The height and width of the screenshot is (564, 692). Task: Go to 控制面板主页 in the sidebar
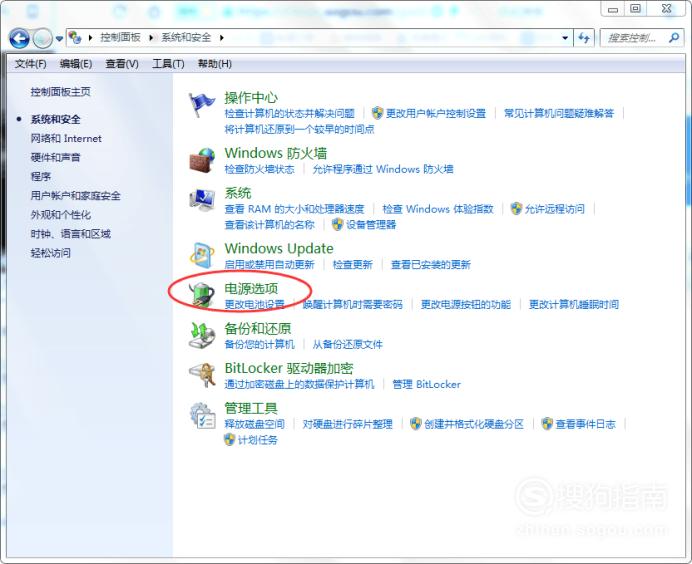click(x=60, y=92)
